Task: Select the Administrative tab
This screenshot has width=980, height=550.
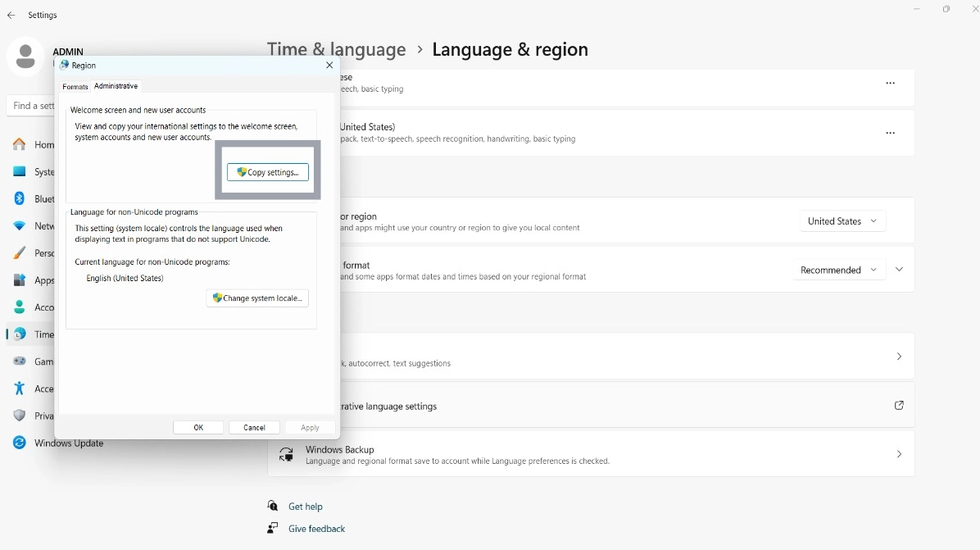Action: [x=116, y=86]
